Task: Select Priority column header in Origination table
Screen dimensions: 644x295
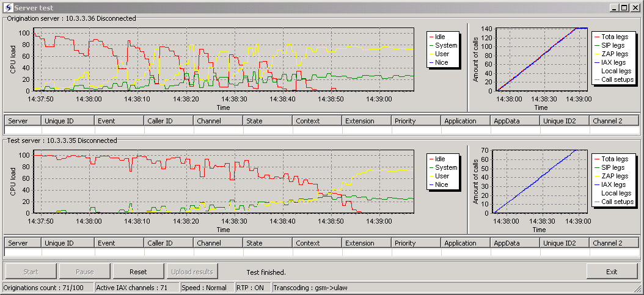Action: pos(417,121)
